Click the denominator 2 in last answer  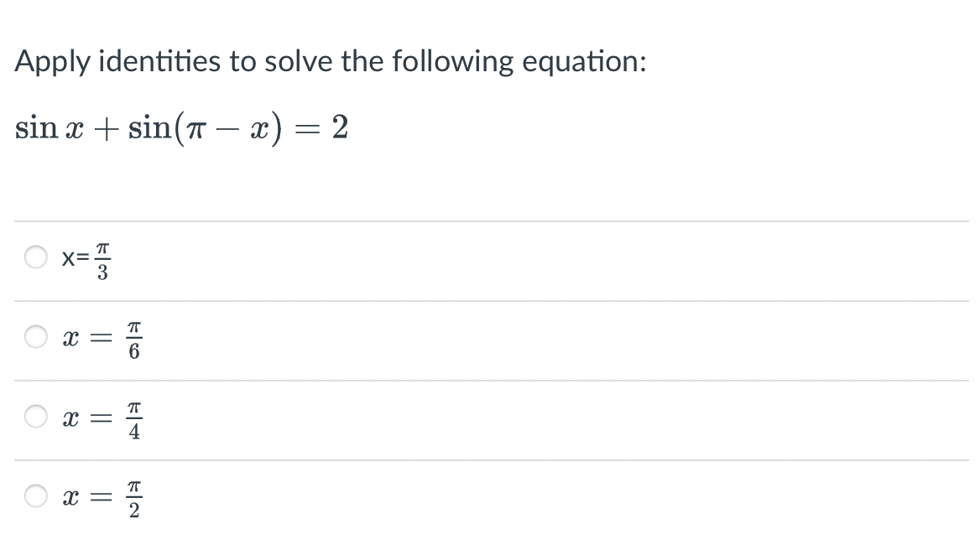pyautogui.click(x=133, y=511)
